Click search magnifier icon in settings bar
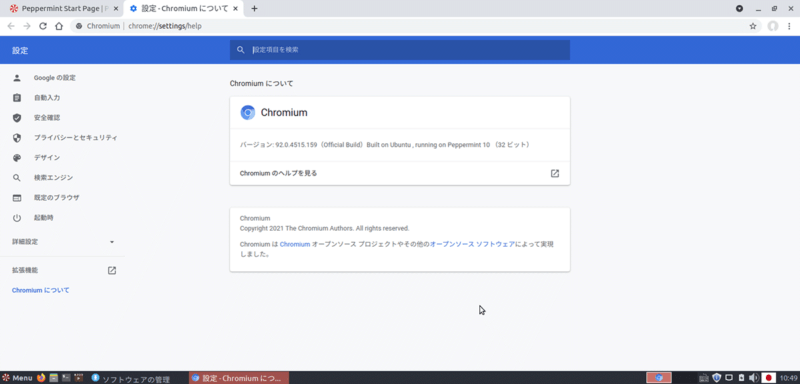Viewport: 800px width, 384px height. tap(241, 50)
